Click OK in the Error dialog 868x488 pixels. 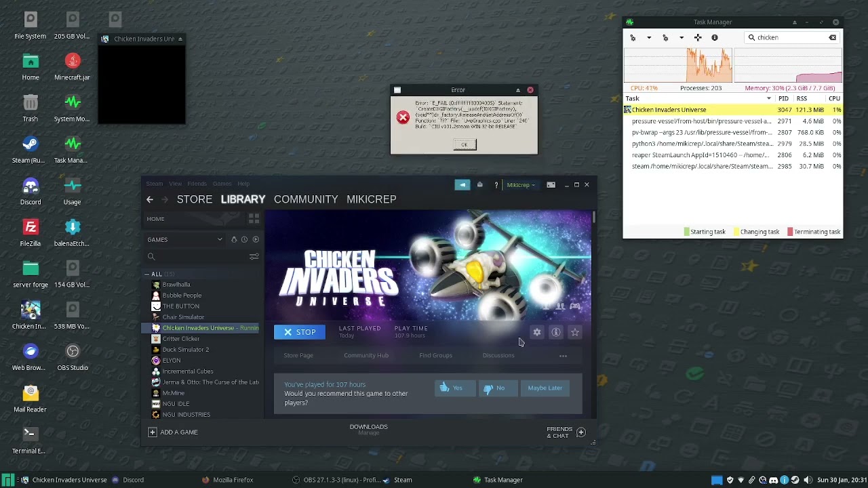pos(465,144)
